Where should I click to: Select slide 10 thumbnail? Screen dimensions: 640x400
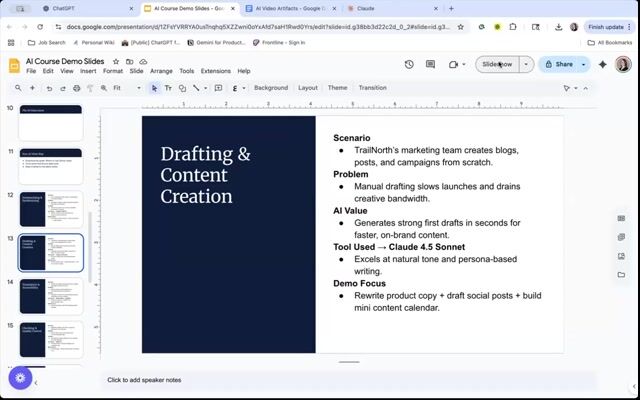[51, 123]
